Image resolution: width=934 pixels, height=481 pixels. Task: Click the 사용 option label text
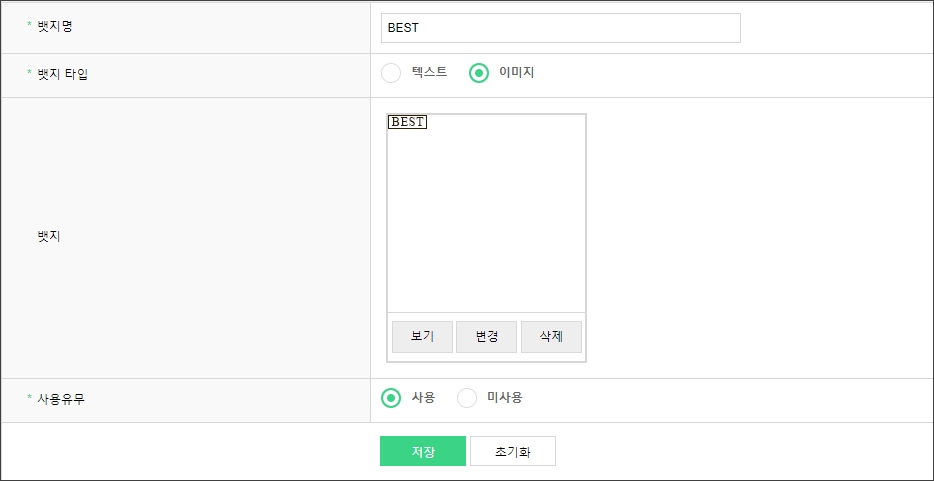coord(423,398)
